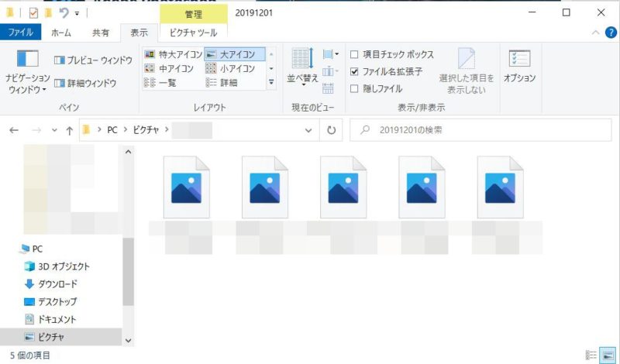
Task: Click Hide selected items (選択した項目を表示しない)
Action: coord(467,71)
